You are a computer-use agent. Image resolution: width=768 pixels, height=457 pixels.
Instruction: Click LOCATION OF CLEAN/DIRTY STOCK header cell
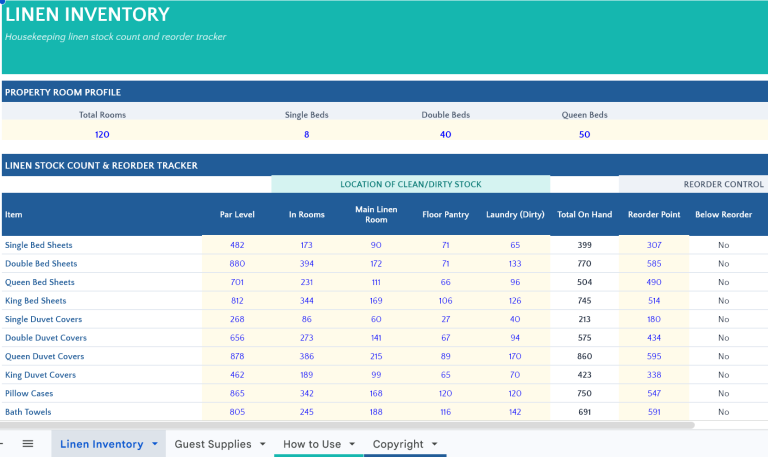410,184
